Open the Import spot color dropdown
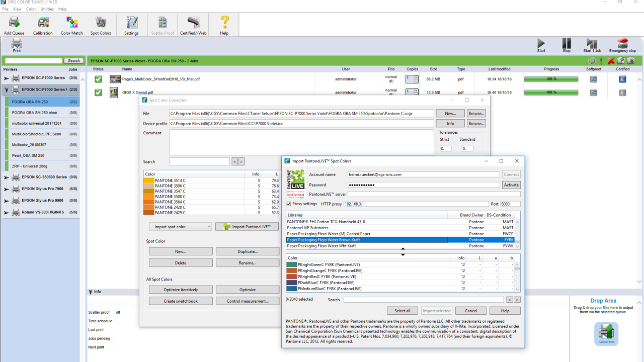 coord(181,227)
